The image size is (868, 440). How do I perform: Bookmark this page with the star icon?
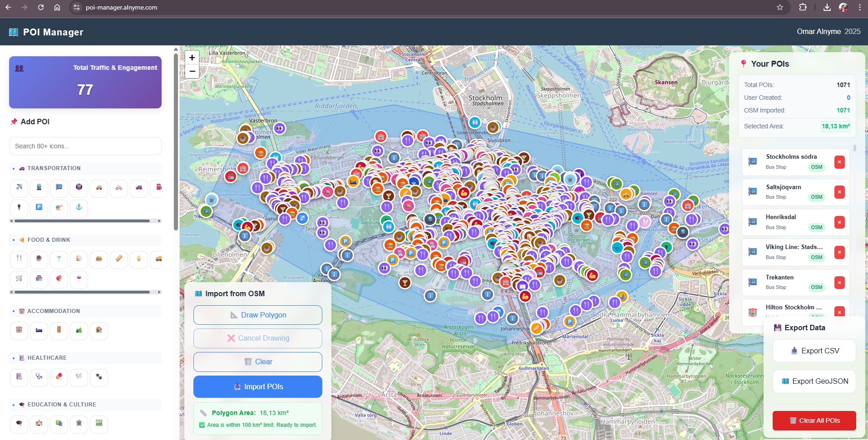780,7
